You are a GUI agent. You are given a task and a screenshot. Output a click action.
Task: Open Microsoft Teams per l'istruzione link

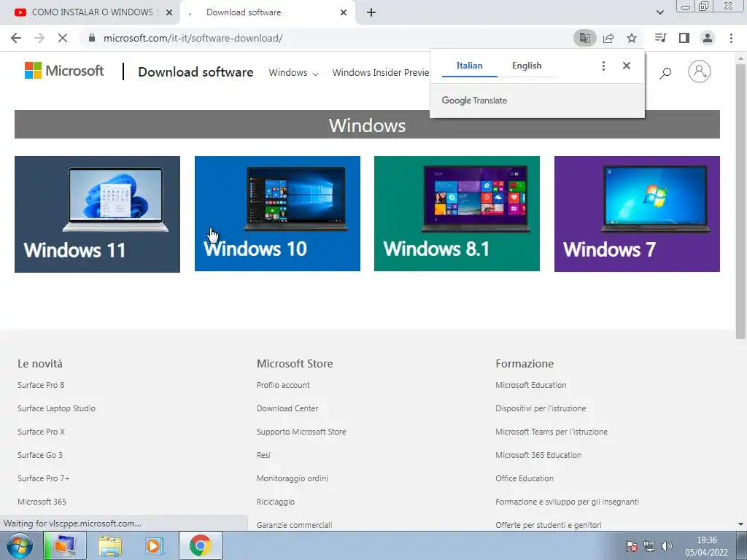pyautogui.click(x=551, y=432)
